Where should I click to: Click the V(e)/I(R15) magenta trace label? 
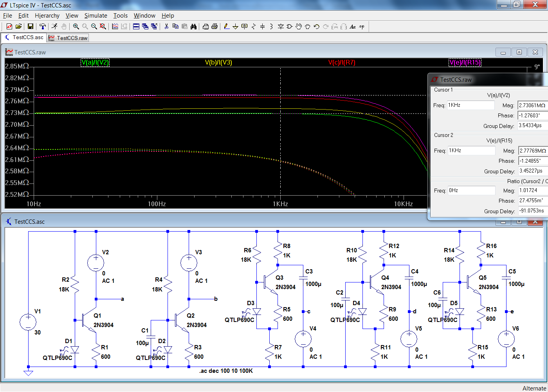(x=465, y=63)
